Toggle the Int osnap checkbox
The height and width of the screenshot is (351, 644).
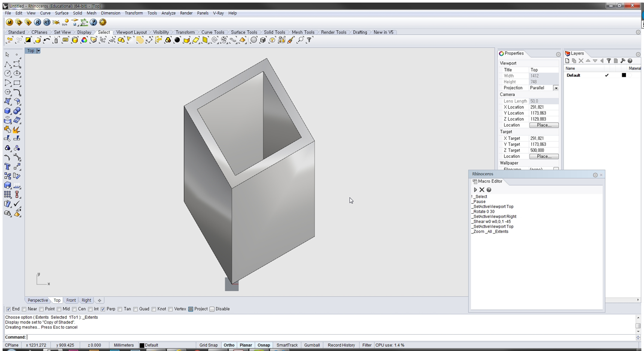pyautogui.click(x=90, y=309)
